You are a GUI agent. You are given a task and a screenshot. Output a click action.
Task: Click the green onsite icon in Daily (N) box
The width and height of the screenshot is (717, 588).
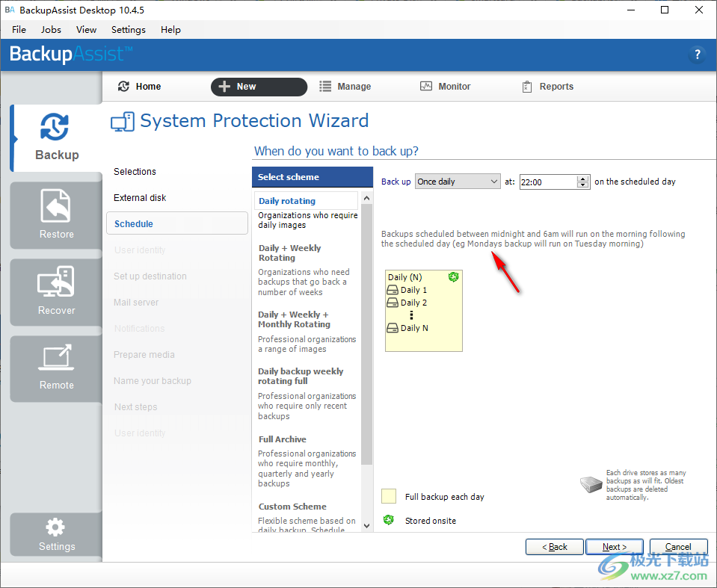click(453, 276)
